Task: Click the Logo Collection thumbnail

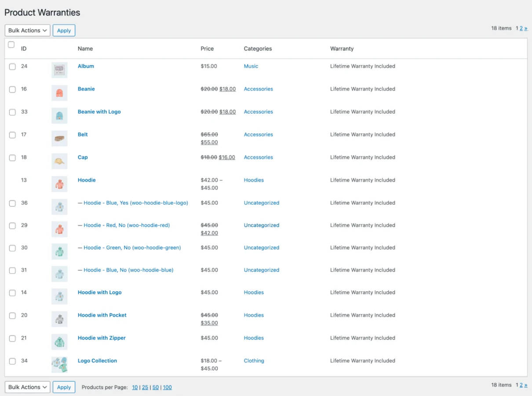Action: [x=59, y=365]
